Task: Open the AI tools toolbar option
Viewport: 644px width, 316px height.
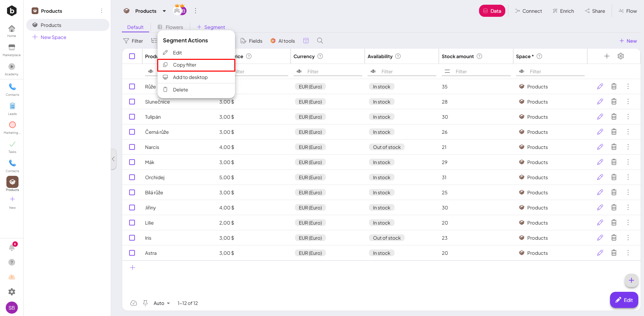Action: 283,41
